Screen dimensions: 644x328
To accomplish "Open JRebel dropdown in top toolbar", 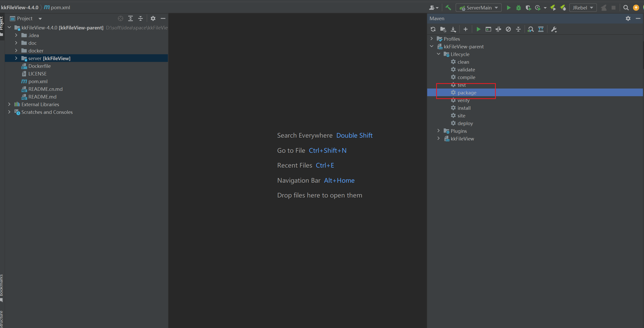I will (583, 8).
